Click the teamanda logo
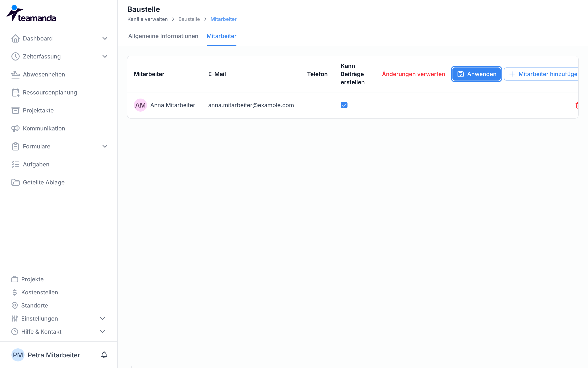The width and height of the screenshot is (588, 368). [x=31, y=13]
